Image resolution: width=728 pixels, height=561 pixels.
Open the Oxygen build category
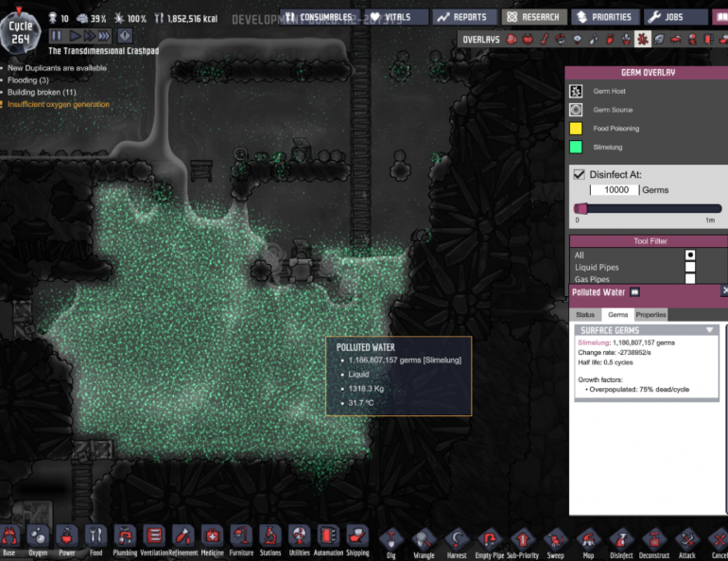point(38,540)
